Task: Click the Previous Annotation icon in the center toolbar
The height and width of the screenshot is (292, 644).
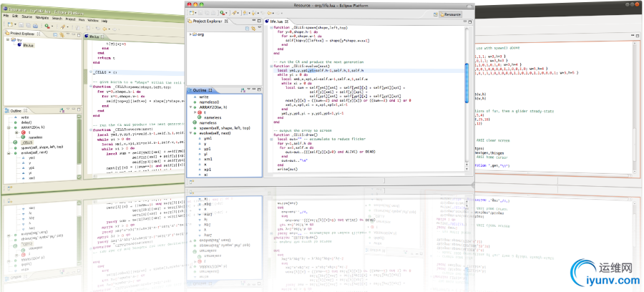Action: 253,13
